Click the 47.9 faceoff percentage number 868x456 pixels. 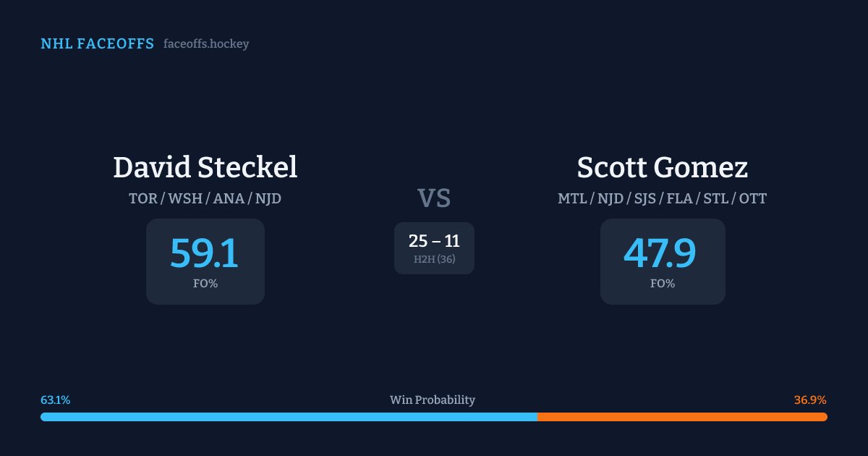(660, 253)
